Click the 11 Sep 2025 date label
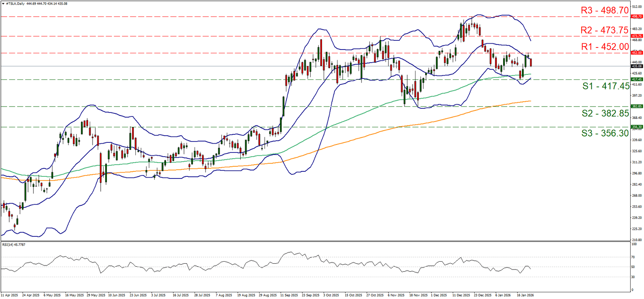This screenshot has height=299, width=644. coord(290,296)
